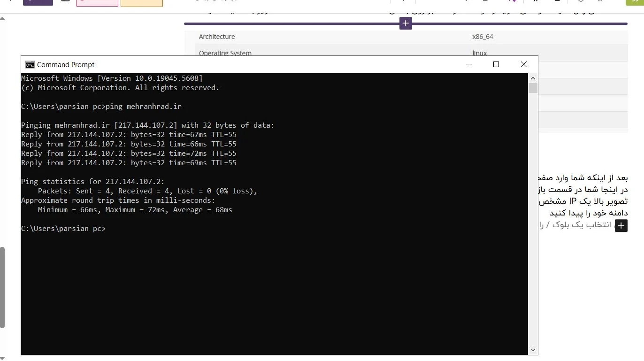Screen dimensions: 644x361
Task: Open the block inserter via purple plus icon
Action: pos(406,23)
